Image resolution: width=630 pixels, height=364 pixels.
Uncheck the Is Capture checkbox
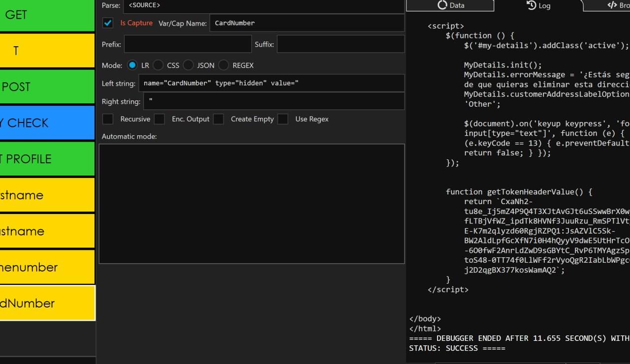[107, 23]
